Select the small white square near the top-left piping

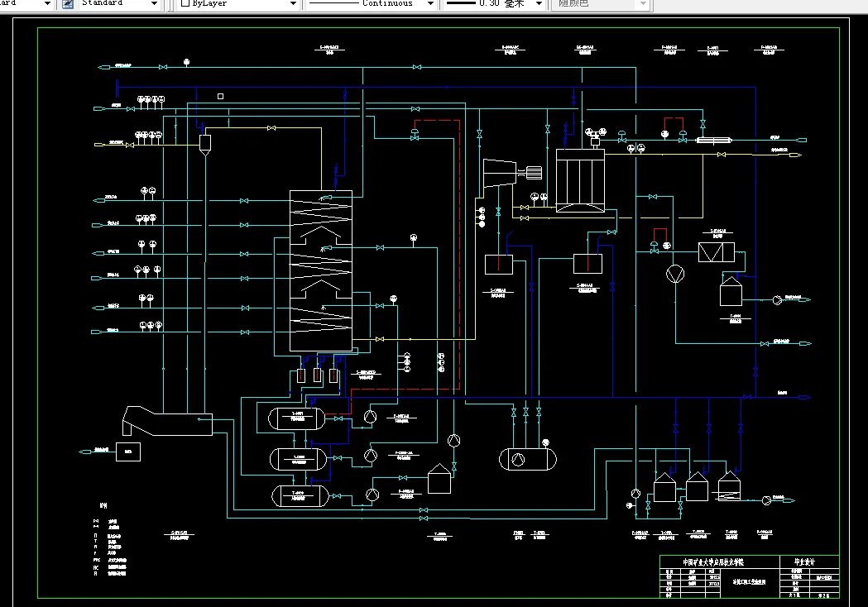click(220, 96)
